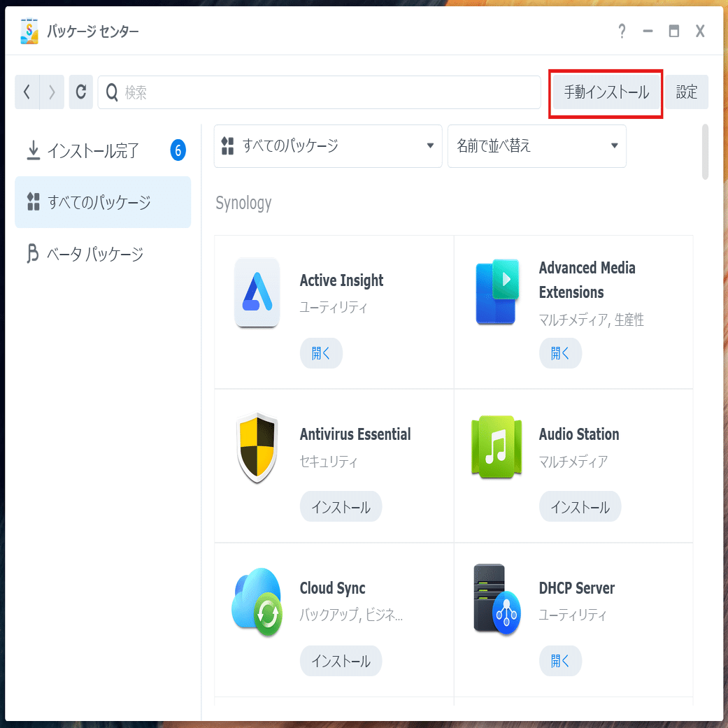The width and height of the screenshot is (728, 728).
Task: Install Antivirus Essential
Action: tap(341, 506)
